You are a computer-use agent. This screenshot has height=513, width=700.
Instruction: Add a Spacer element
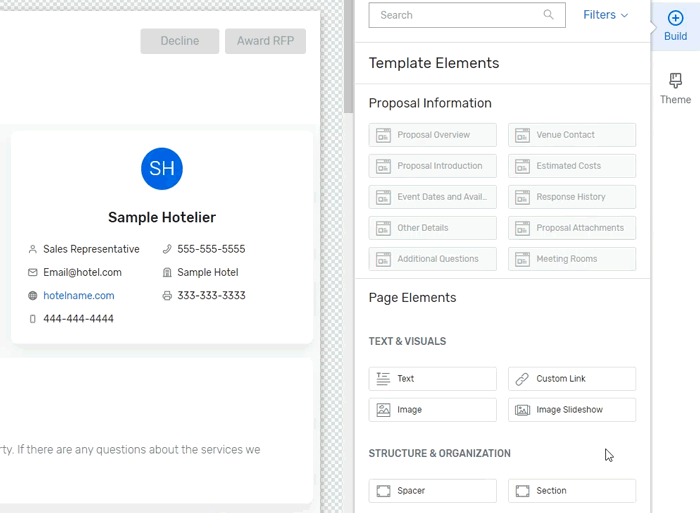coord(432,491)
